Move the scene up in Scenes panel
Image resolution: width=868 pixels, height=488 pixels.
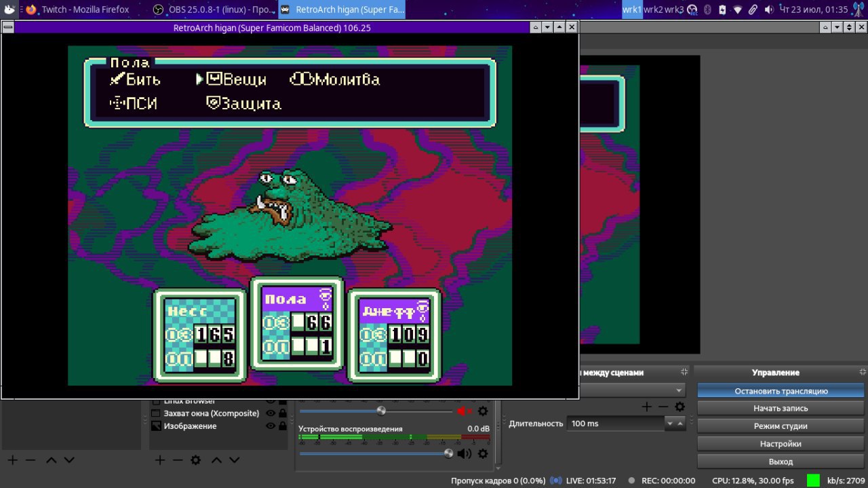click(x=52, y=459)
